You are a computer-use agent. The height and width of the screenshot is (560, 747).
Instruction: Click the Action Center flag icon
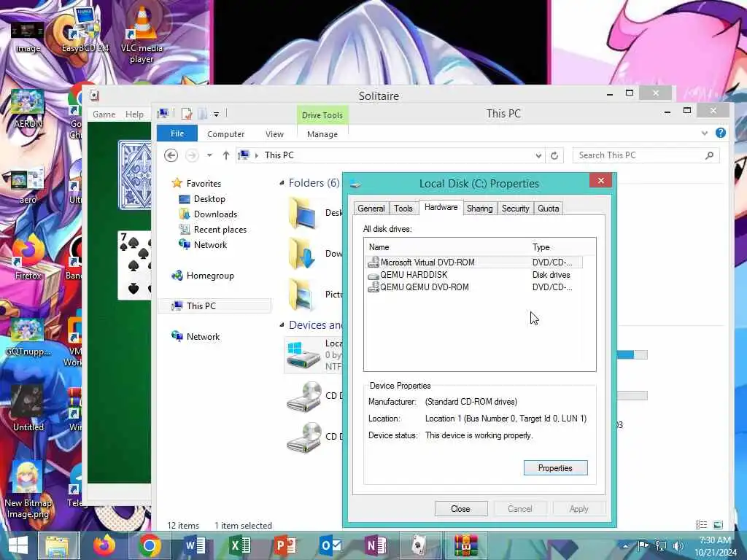(x=643, y=545)
